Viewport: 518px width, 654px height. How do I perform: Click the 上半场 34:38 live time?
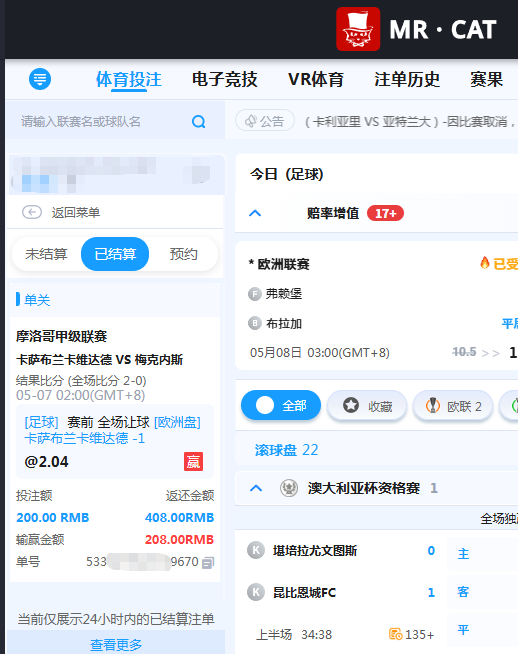coord(294,634)
